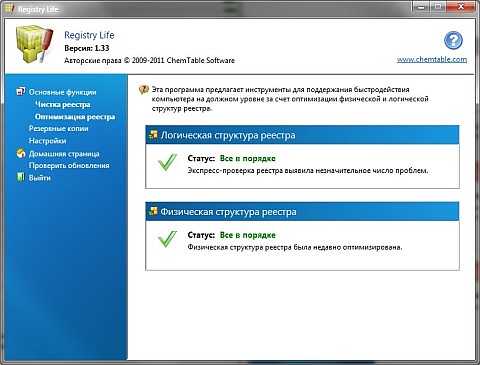
Task: Click the home page house icon
Action: 21,153
